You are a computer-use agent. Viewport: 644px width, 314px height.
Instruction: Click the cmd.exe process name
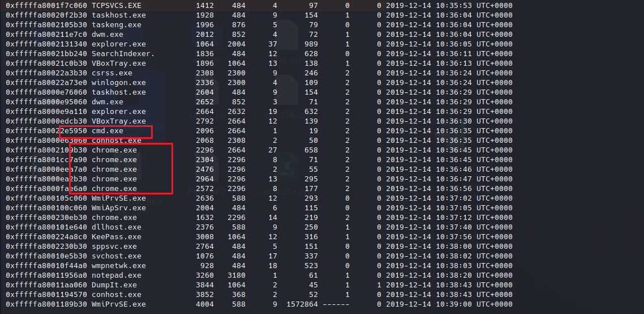pyautogui.click(x=107, y=131)
